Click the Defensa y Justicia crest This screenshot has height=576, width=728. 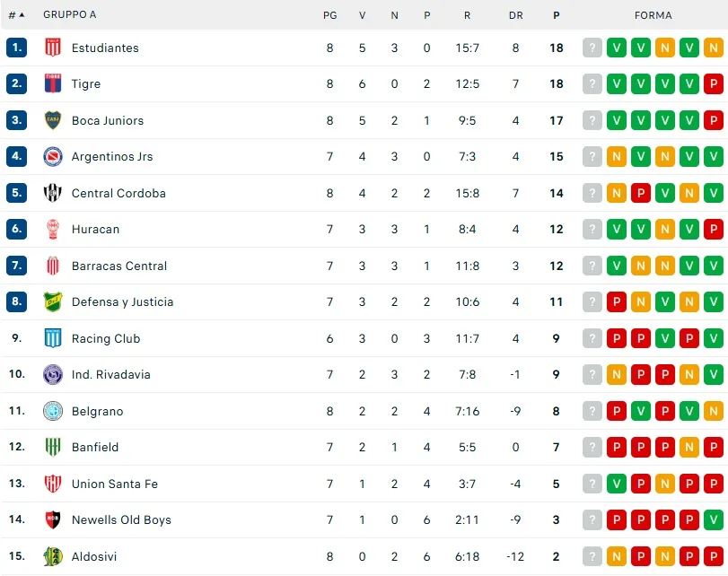point(53,302)
